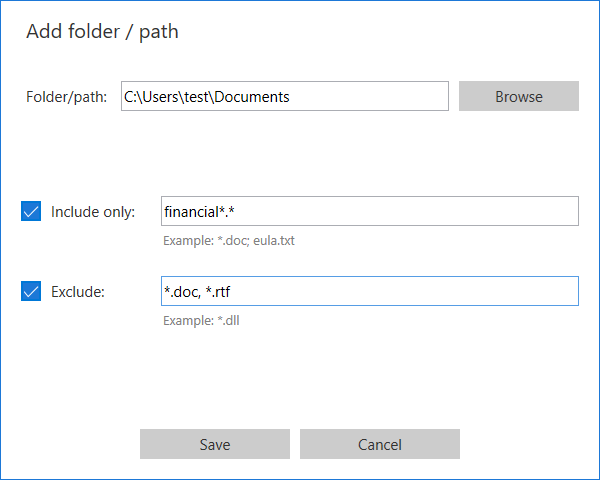Click the 'Folder/path:' label
600x480 pixels.
(x=67, y=97)
